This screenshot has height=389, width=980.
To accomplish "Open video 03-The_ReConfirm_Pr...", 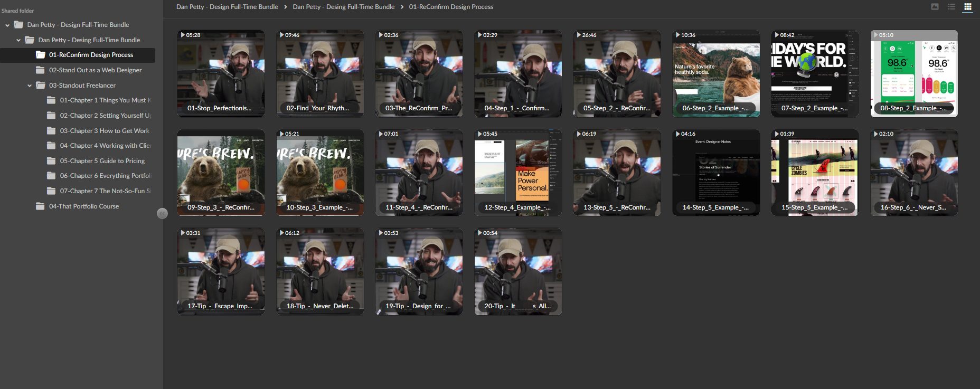I will (419, 73).
